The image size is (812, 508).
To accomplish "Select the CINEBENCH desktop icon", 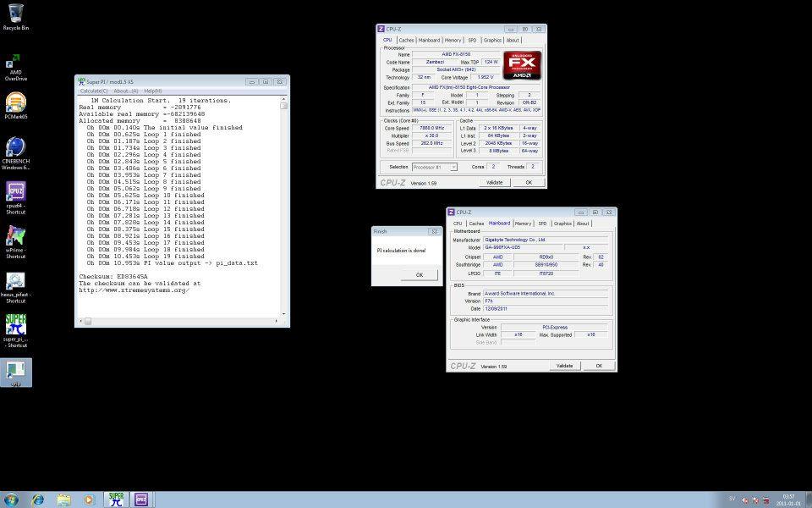I will (15, 153).
